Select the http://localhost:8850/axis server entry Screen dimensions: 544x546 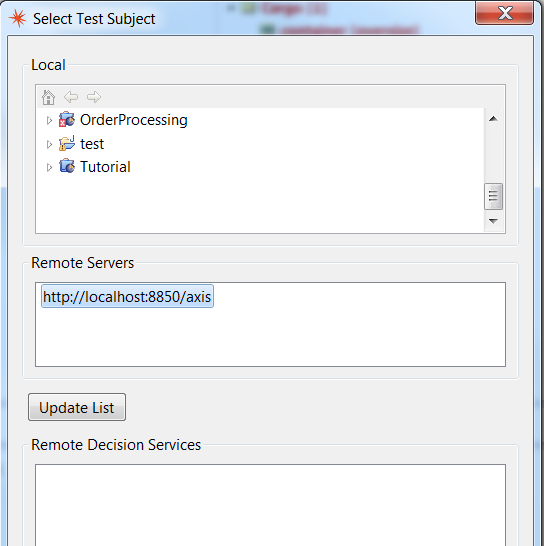point(127,297)
